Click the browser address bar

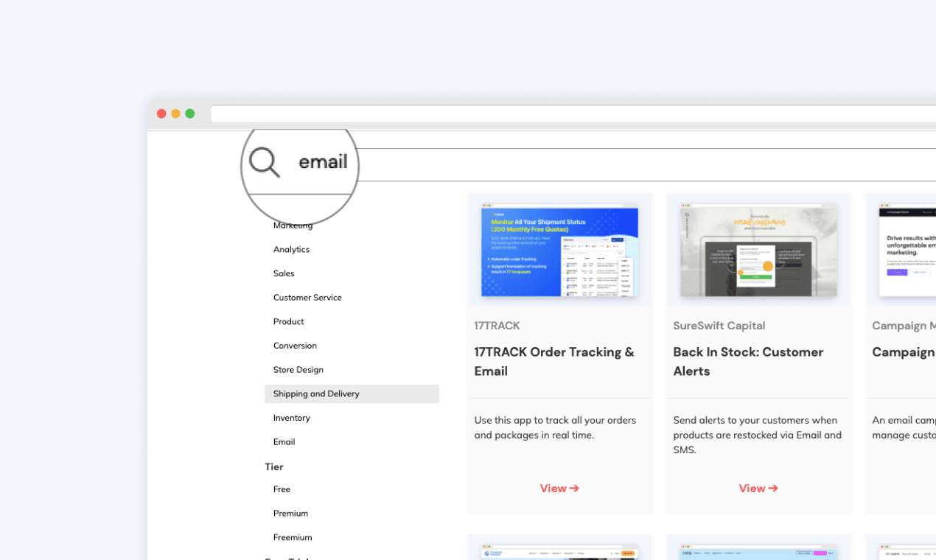[573, 114]
